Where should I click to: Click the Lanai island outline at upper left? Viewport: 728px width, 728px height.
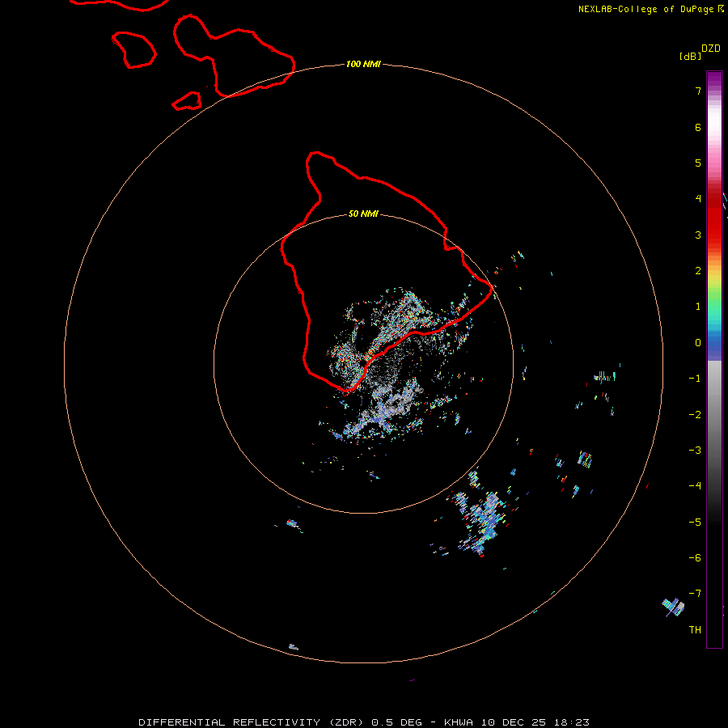point(133,49)
